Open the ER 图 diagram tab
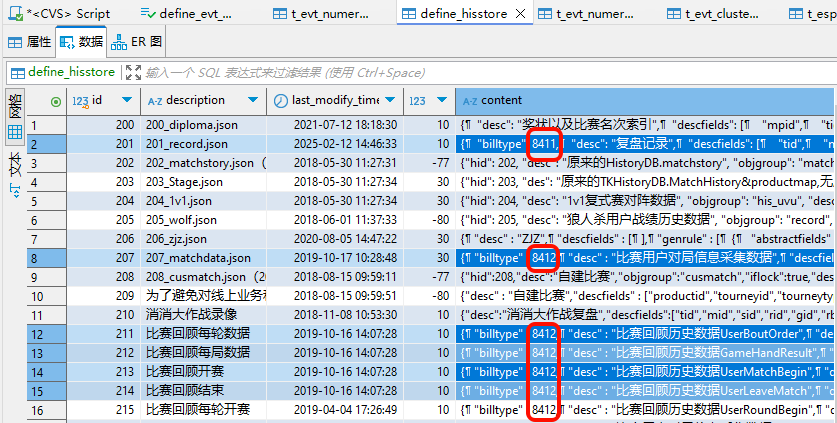The image size is (837, 423). (139, 42)
